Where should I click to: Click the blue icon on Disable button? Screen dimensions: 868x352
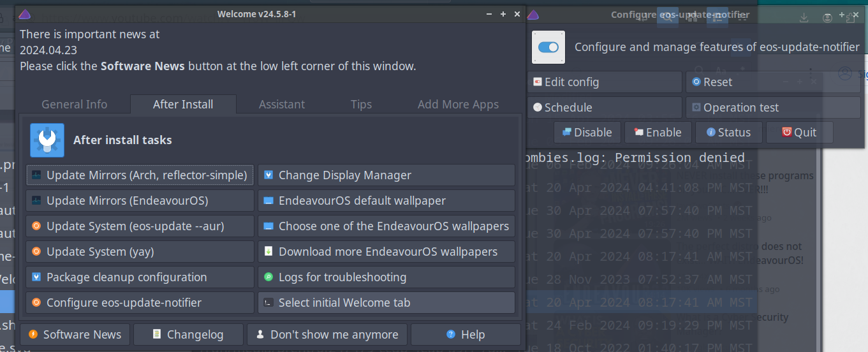point(566,132)
